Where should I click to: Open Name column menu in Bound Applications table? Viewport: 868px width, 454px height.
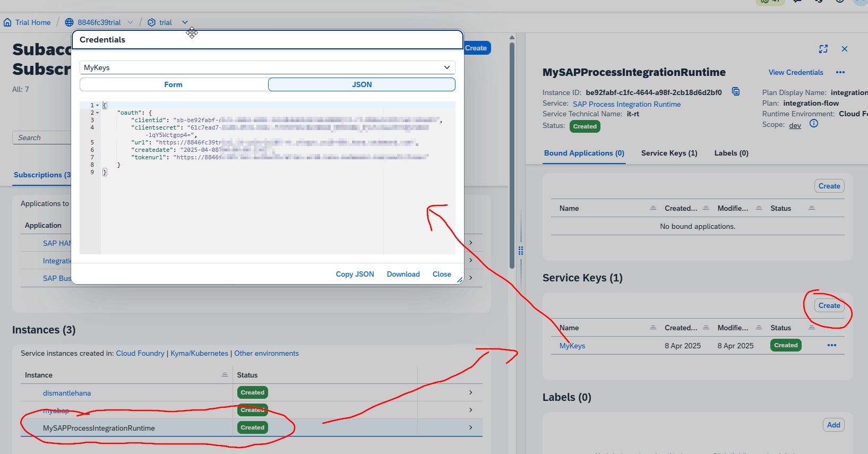653,208
